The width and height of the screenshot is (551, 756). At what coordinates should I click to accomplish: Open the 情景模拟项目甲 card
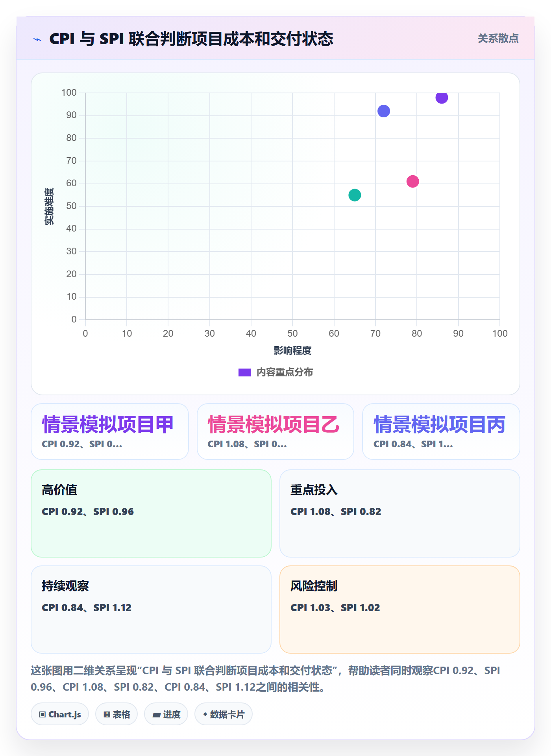coord(110,432)
